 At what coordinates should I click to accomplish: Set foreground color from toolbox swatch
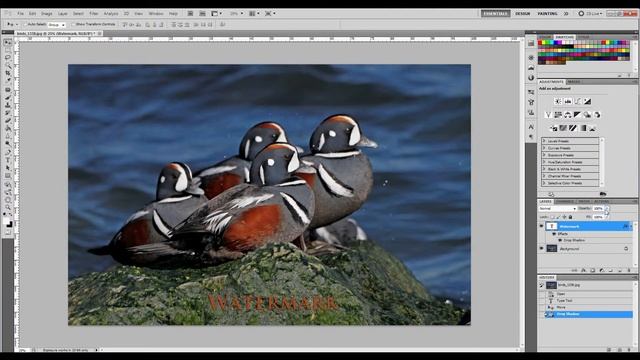pos(7,221)
